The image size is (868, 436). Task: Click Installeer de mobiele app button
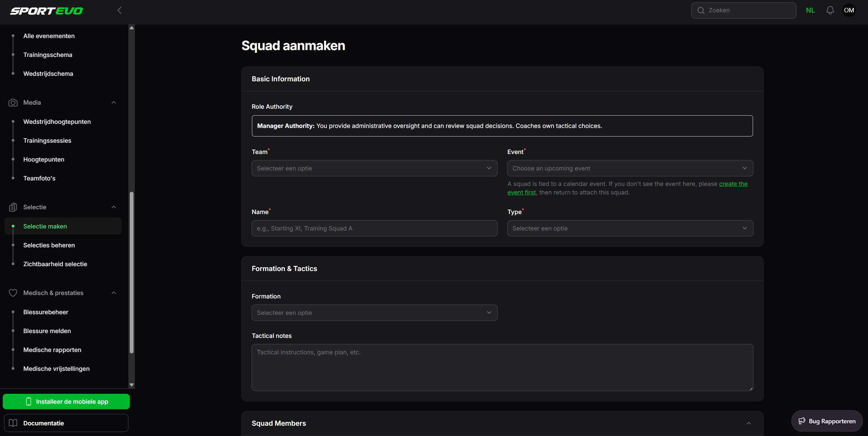66,402
